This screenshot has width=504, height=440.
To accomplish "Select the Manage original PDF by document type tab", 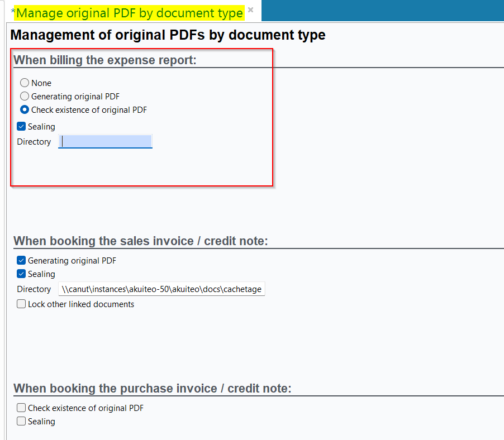I will (x=129, y=12).
